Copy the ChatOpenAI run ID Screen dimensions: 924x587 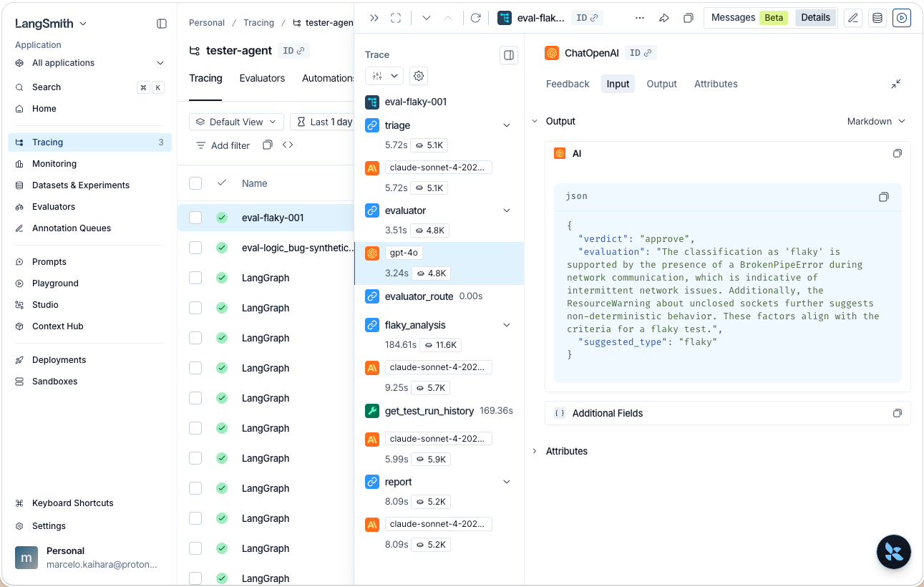(641, 53)
